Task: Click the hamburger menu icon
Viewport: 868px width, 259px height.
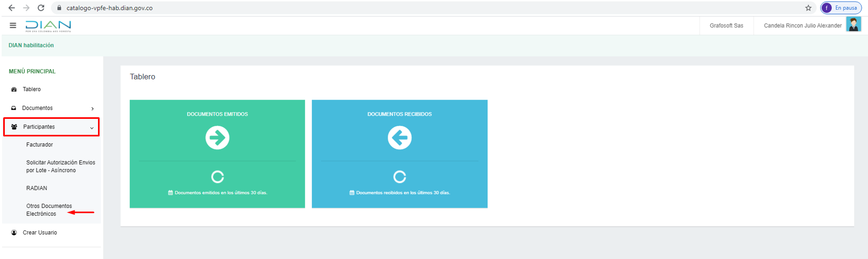Action: click(x=13, y=26)
